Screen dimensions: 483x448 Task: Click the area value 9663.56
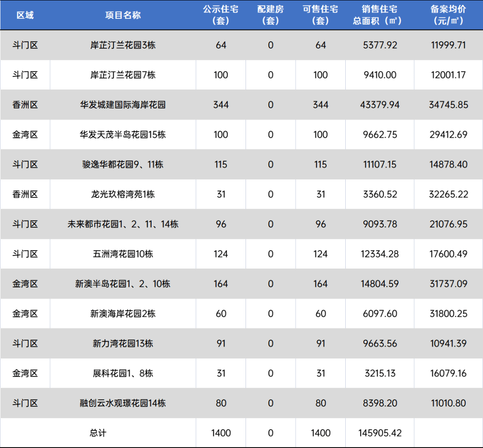tap(380, 343)
